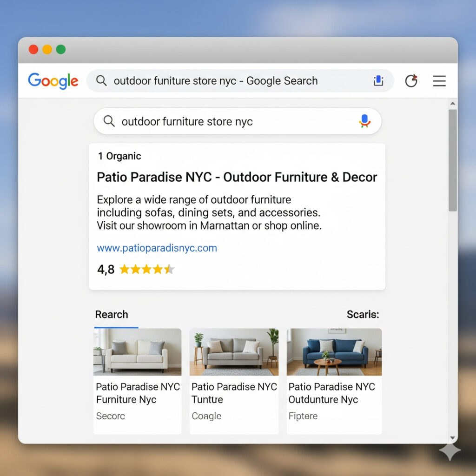
Task: Open the hamburger menu
Action: pos(439,81)
